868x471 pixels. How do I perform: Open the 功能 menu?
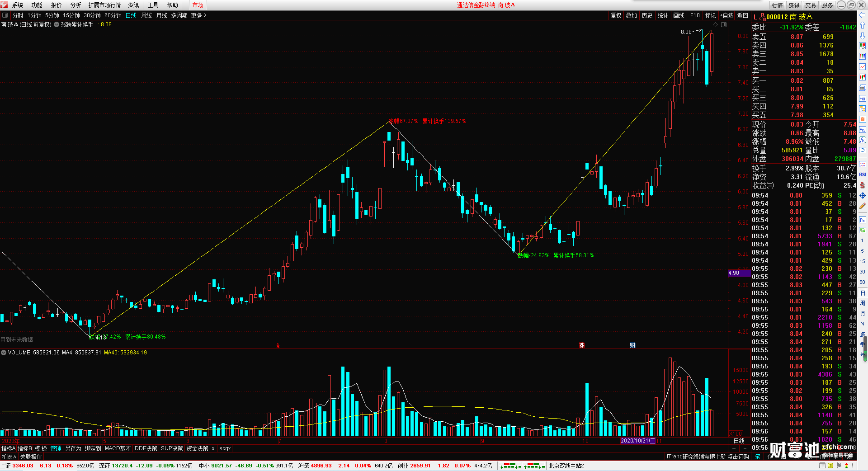point(37,5)
